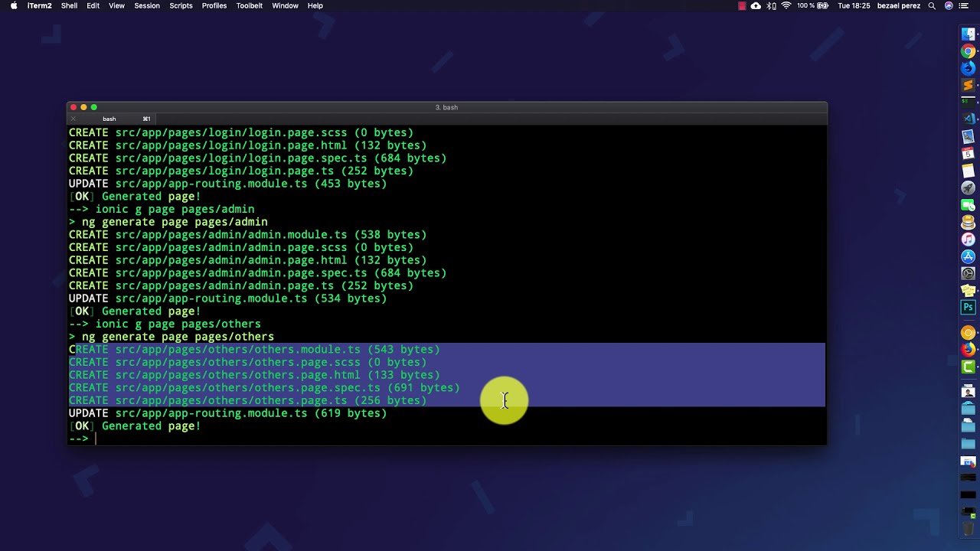Open the View menu
Viewport: 980px width, 551px height.
coord(116,5)
